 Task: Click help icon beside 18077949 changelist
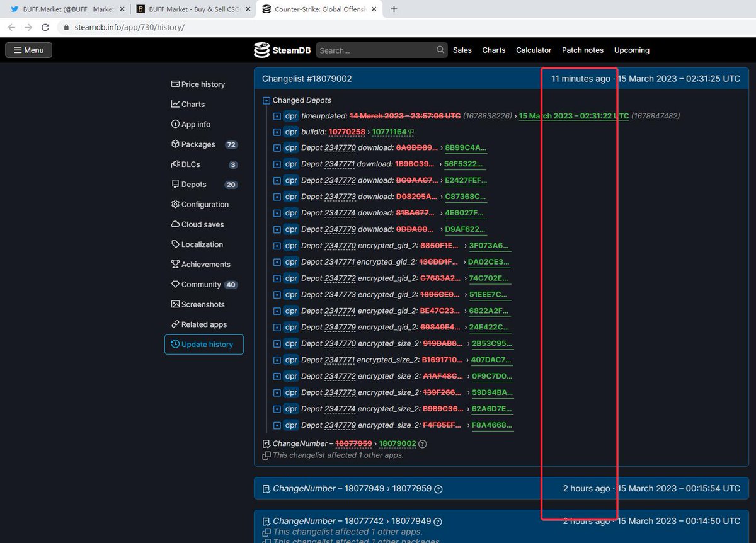click(438, 522)
